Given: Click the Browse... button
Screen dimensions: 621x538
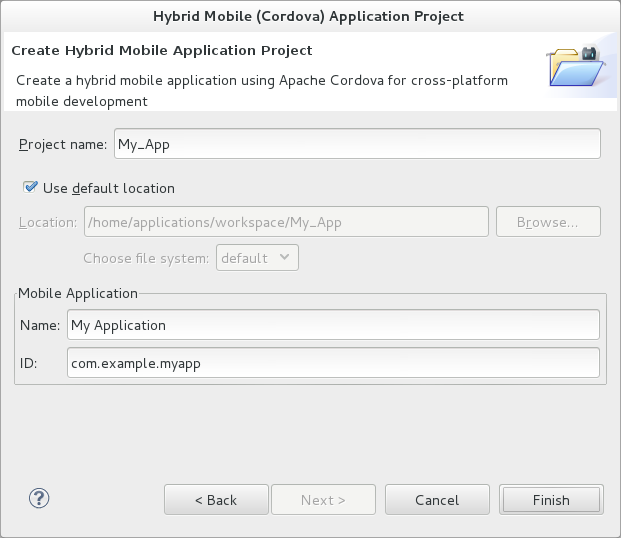Looking at the screenshot, I should (x=548, y=222).
